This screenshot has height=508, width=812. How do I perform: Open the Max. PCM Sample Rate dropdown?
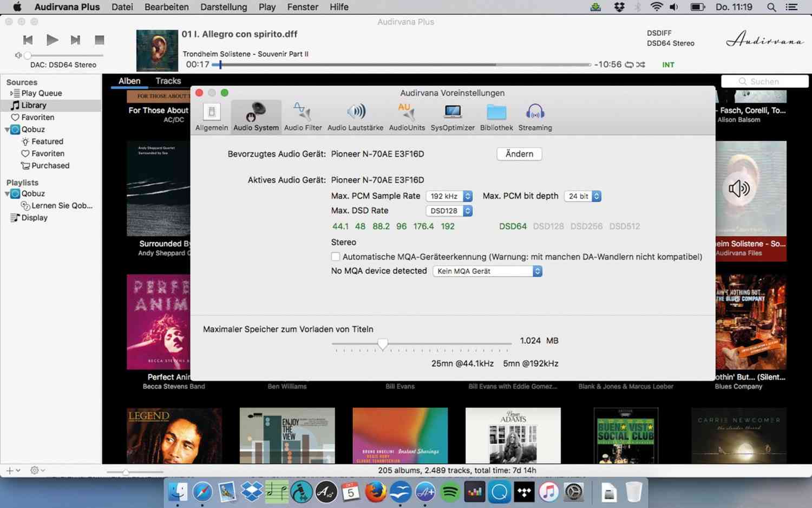coord(449,196)
